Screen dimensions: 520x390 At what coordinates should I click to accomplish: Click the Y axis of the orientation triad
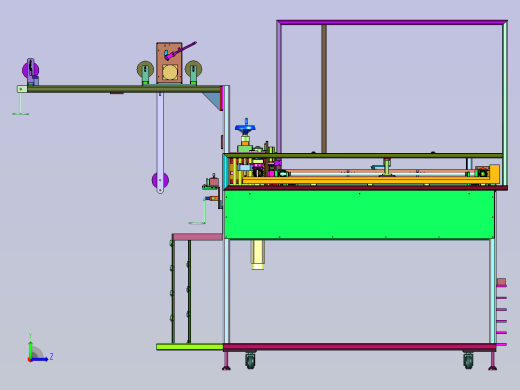coord(30,346)
